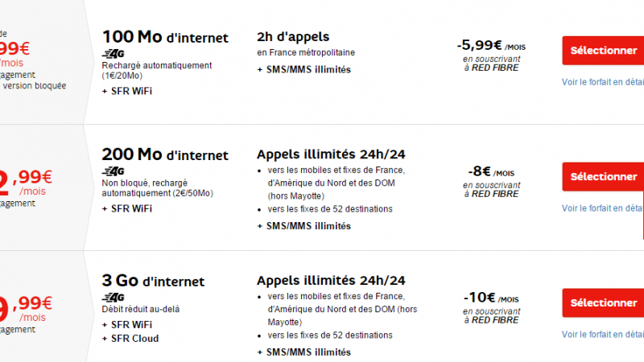Click '+ SFR WiFi' under the 100 Mo plan

pos(127,90)
